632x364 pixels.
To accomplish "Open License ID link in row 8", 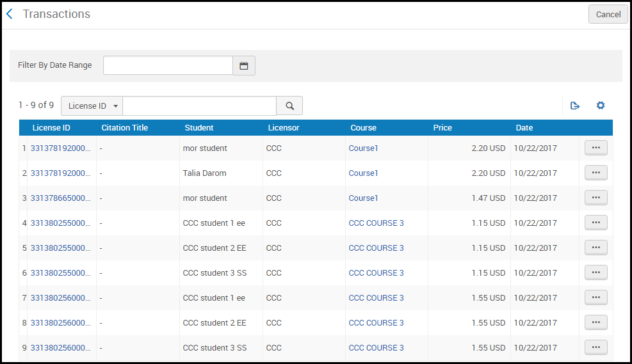I will pos(60,323).
